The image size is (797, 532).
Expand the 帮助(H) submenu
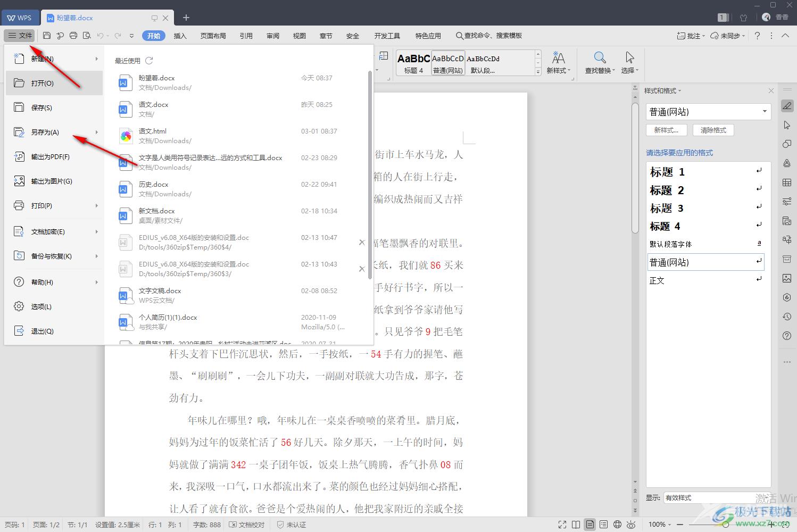tap(96, 282)
